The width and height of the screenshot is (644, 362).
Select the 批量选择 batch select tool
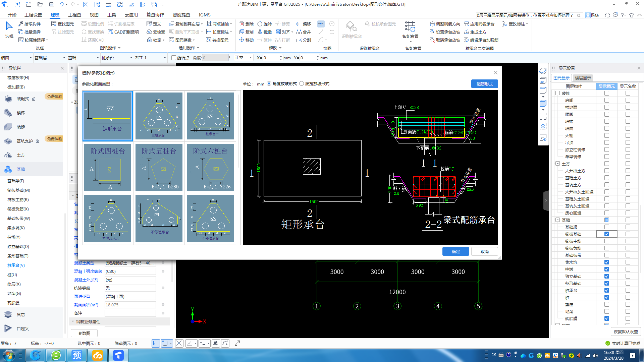click(x=30, y=32)
